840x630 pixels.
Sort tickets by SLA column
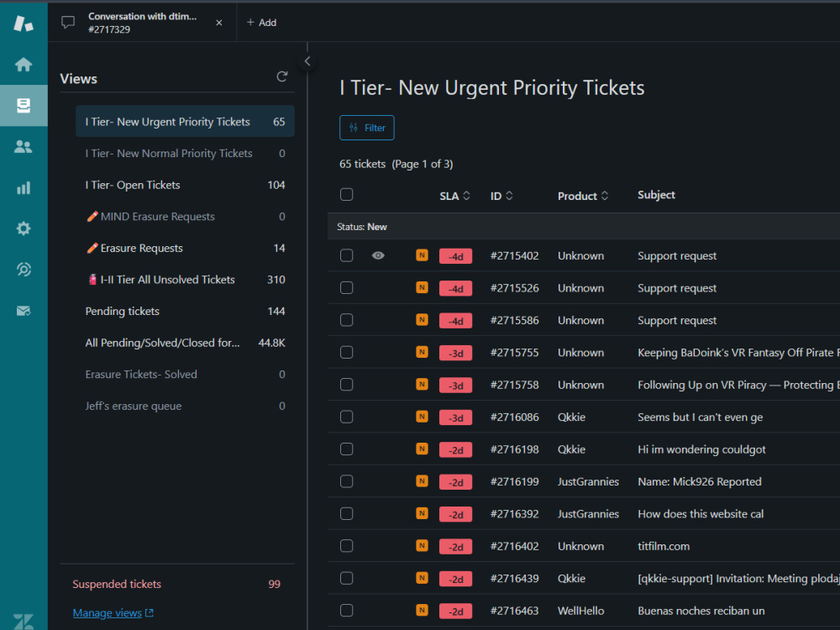point(454,196)
